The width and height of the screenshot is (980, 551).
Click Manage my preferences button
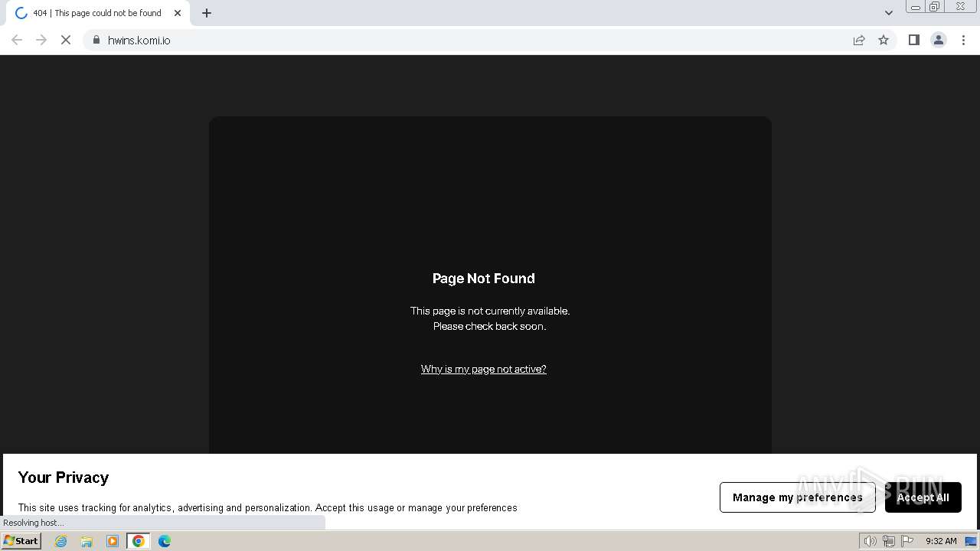(798, 497)
